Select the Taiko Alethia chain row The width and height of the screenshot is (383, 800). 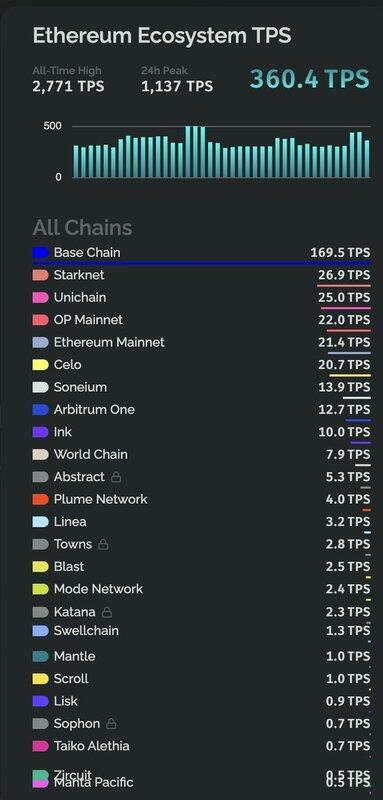(201, 746)
